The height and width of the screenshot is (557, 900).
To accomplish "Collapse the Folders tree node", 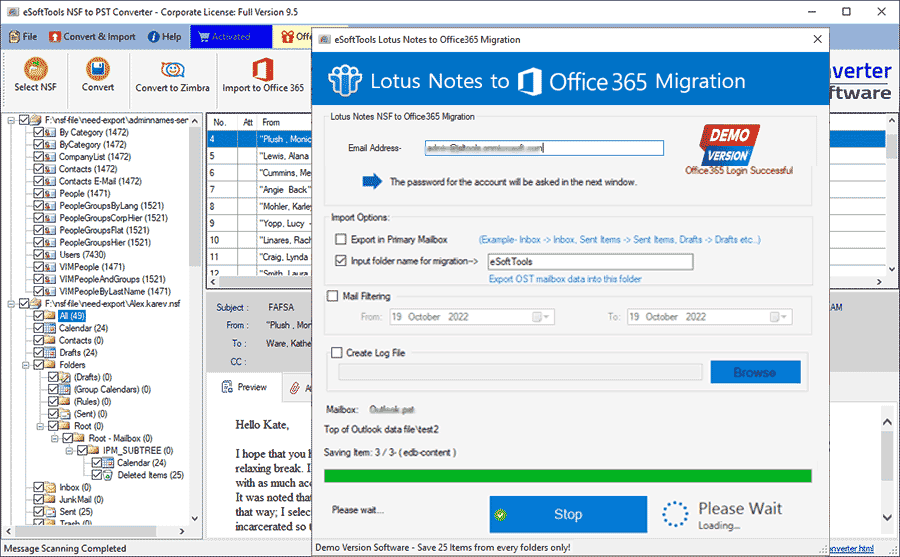I will (26, 365).
